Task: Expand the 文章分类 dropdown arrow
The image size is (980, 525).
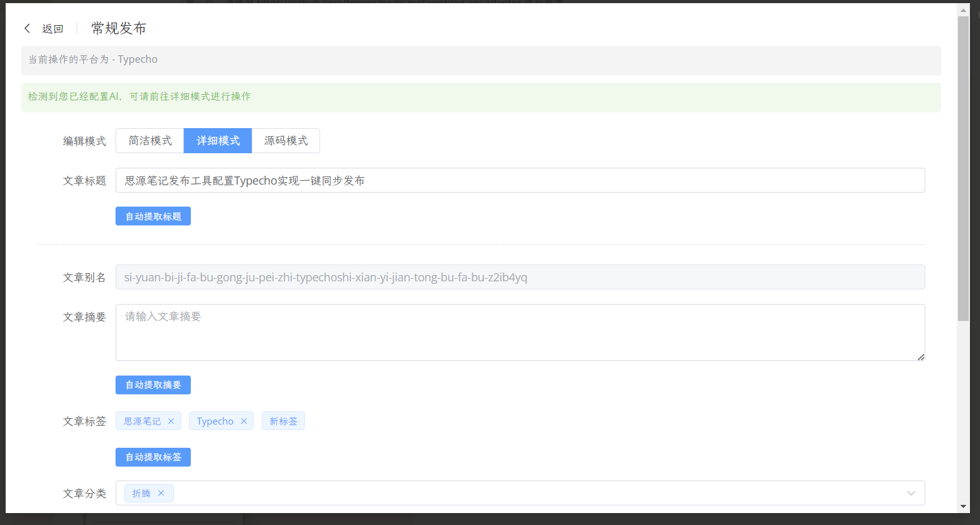Action: [911, 494]
